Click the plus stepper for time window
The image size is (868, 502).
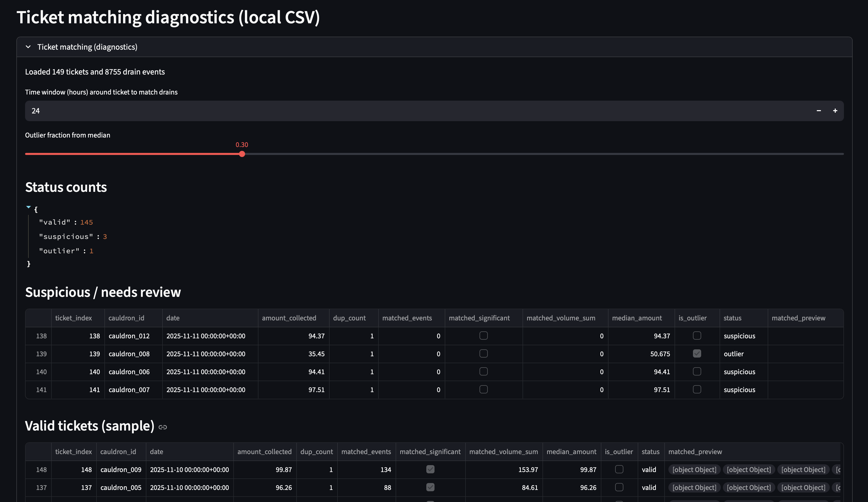(835, 111)
